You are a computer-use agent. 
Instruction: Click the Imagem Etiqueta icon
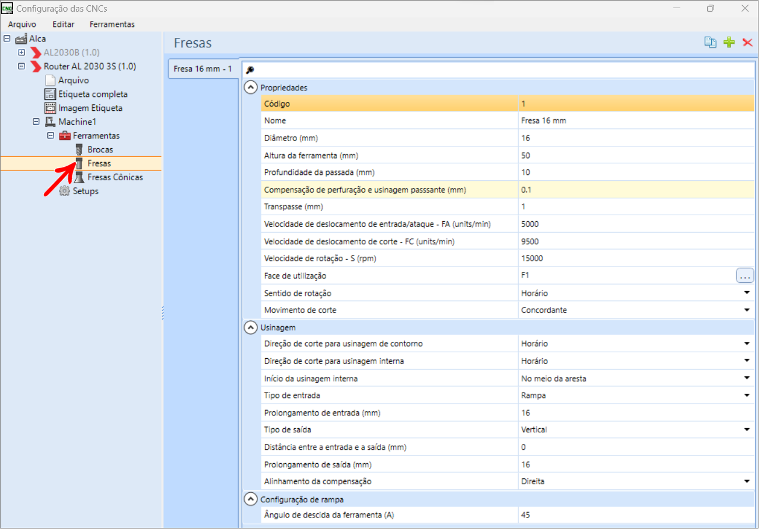point(50,108)
